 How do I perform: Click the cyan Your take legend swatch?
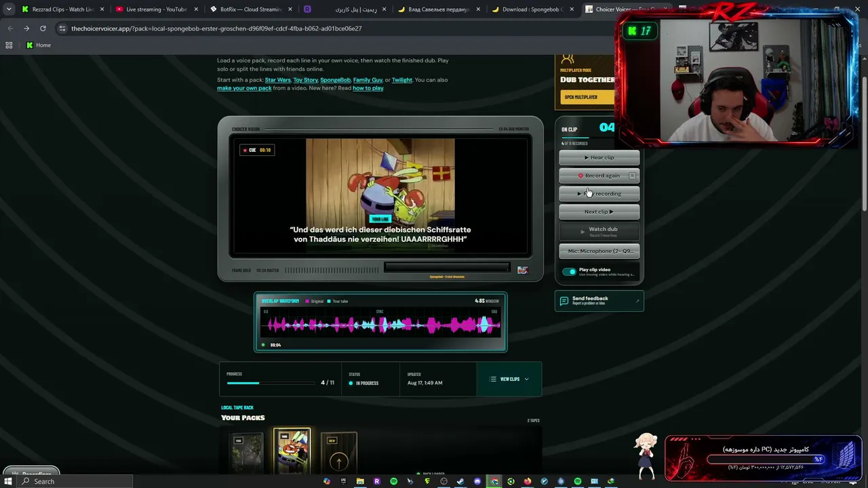click(329, 301)
